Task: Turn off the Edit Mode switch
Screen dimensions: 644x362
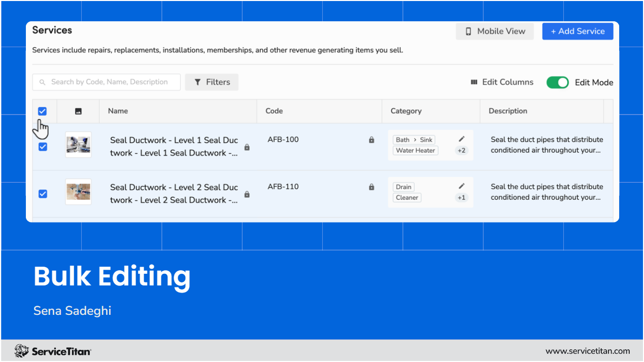Action: click(x=557, y=82)
